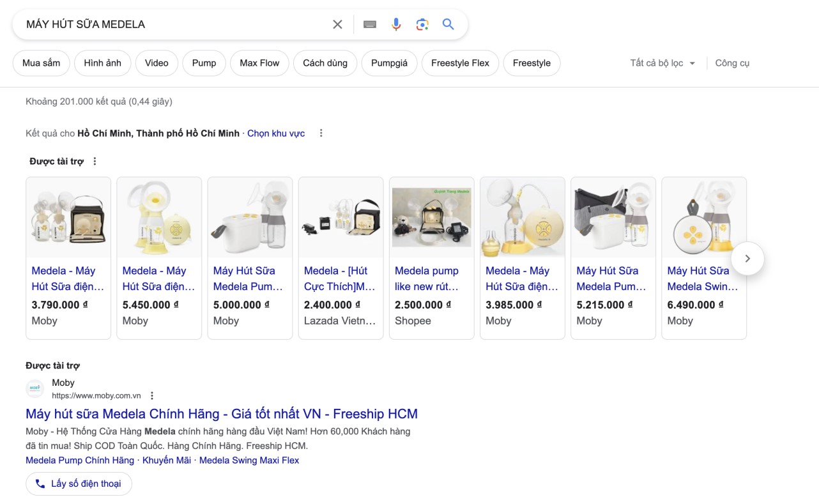Select the Freestyle filter chip

[532, 63]
